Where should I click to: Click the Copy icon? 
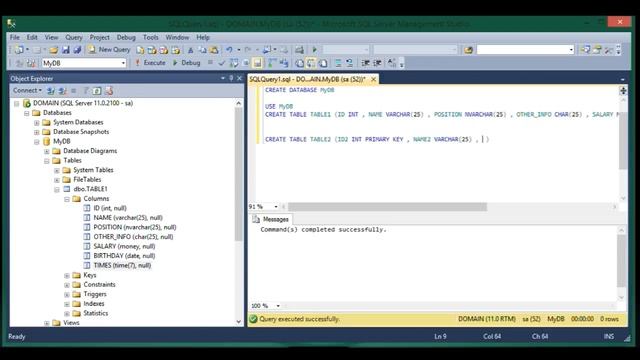pos(202,50)
